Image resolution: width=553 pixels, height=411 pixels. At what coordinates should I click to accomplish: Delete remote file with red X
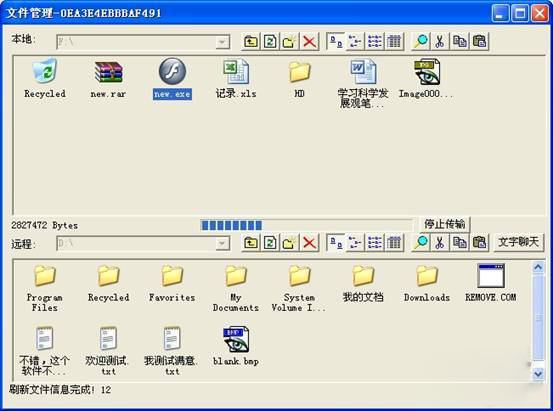coord(309,242)
